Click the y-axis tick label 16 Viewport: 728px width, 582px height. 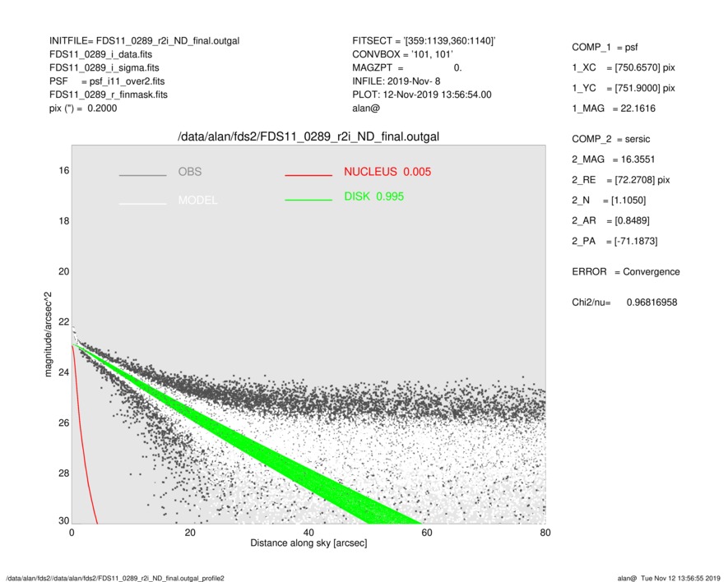[x=63, y=171]
